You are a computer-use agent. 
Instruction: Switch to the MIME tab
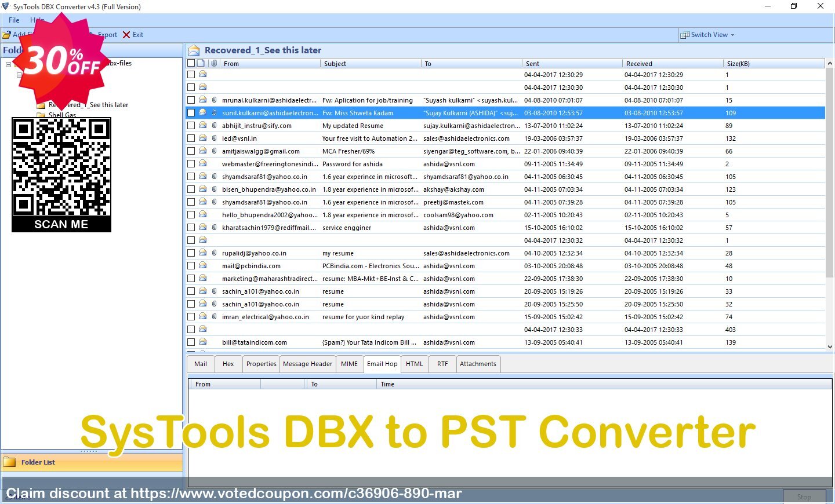pyautogui.click(x=349, y=364)
